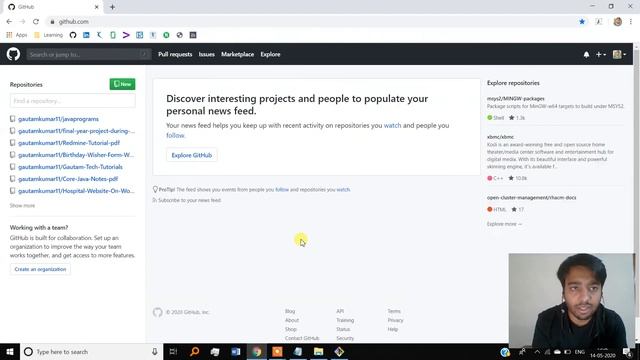640x360 pixels.
Task: Follow the follow link in news feed text
Action: pos(176,135)
